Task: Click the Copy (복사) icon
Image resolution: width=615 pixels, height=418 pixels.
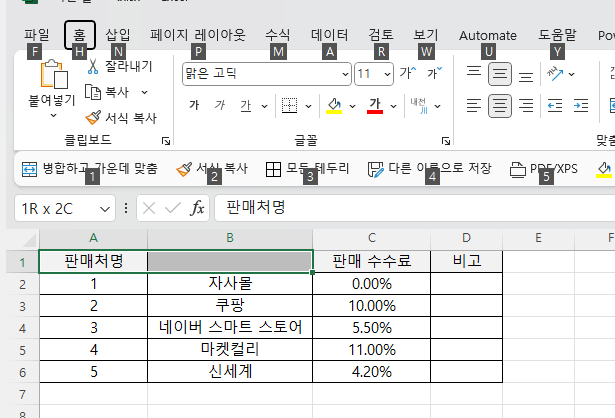Action: [x=93, y=92]
